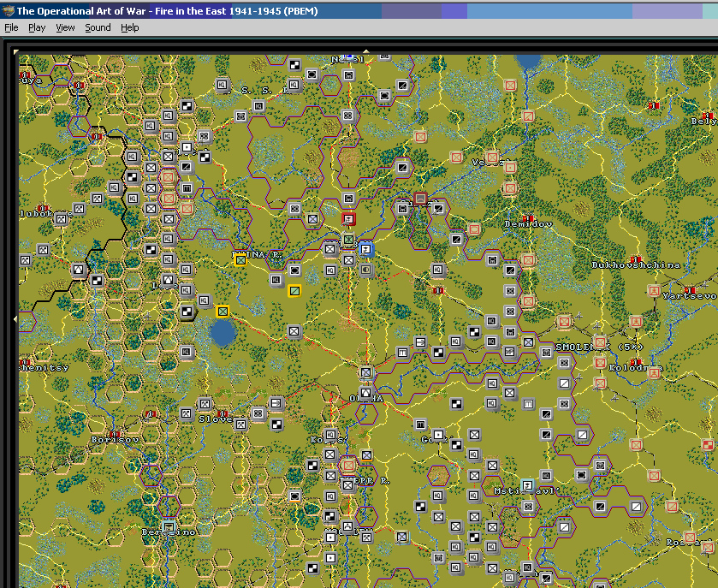Click the "DNEPR R." river label
718x588 pixels.
coord(365,480)
